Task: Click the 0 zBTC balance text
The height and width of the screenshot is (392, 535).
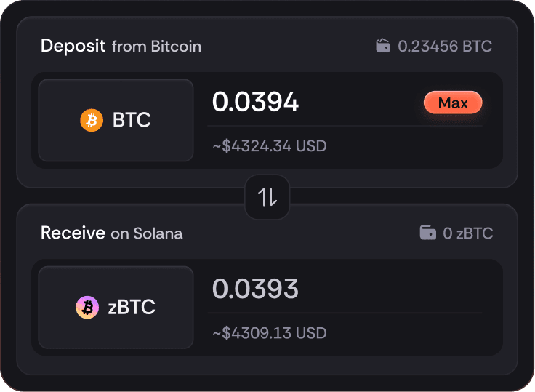Action: click(468, 233)
